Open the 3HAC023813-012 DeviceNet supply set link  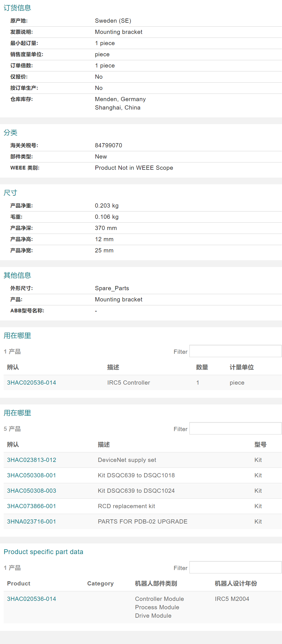[x=31, y=460]
